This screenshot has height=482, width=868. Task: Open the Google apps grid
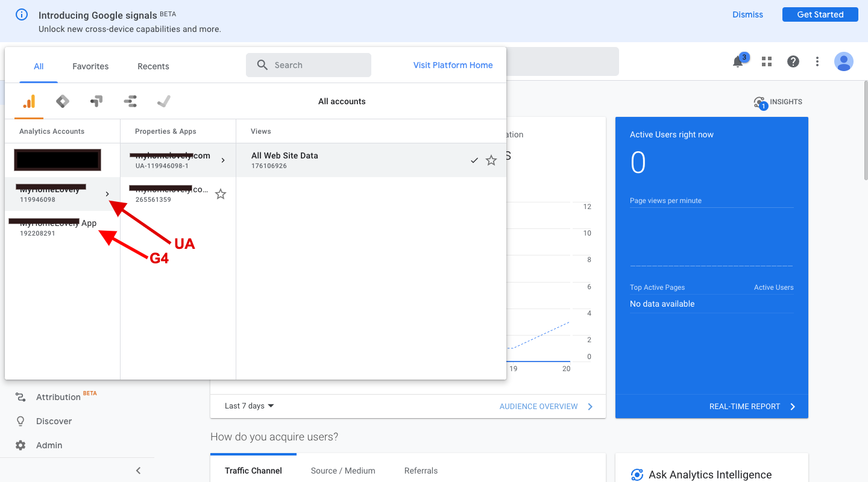(767, 61)
